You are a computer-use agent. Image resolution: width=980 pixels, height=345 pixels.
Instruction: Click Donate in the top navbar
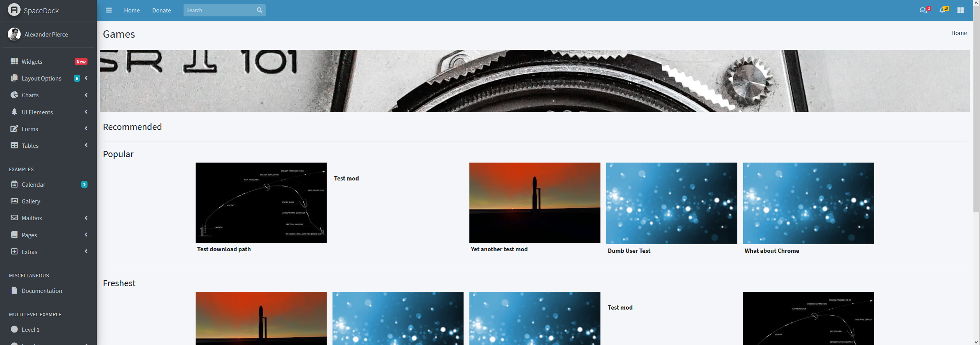[161, 10]
